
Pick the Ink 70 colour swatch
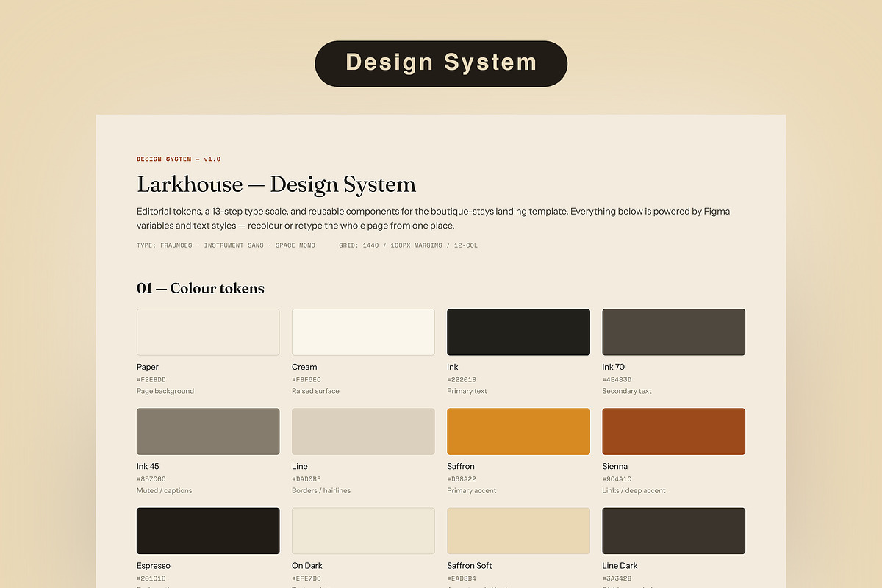coord(673,332)
